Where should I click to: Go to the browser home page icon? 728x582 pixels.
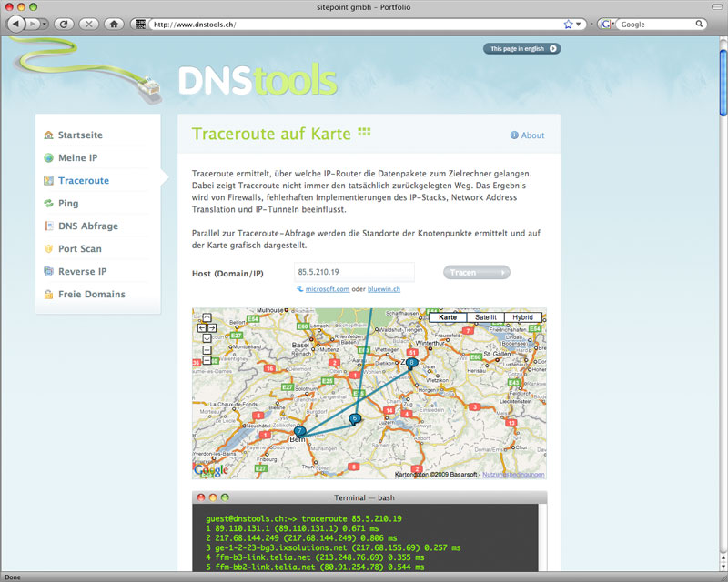click(114, 24)
